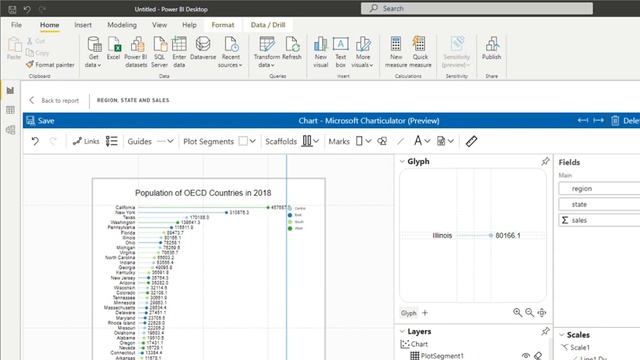
Task: Switch to the Home tab
Action: coord(49,25)
